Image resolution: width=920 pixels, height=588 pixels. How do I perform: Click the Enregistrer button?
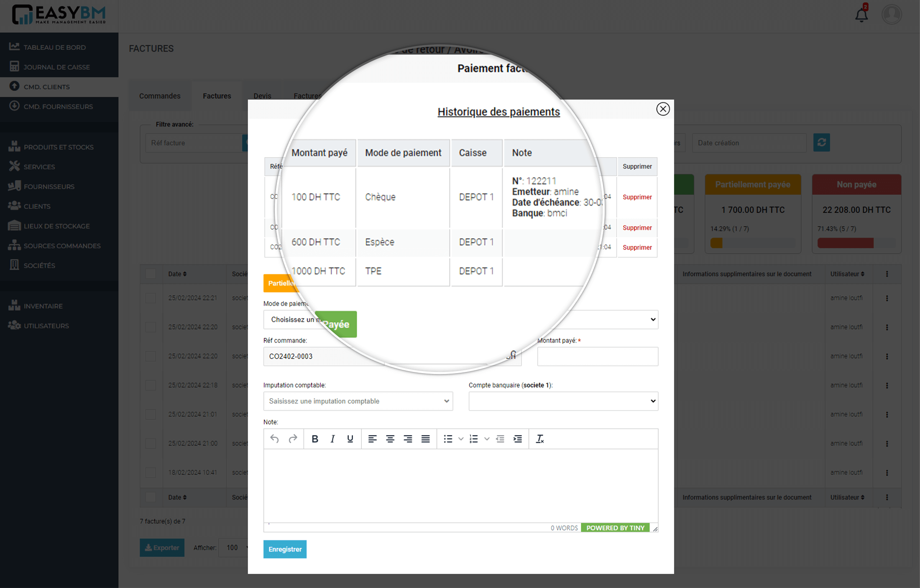285,549
